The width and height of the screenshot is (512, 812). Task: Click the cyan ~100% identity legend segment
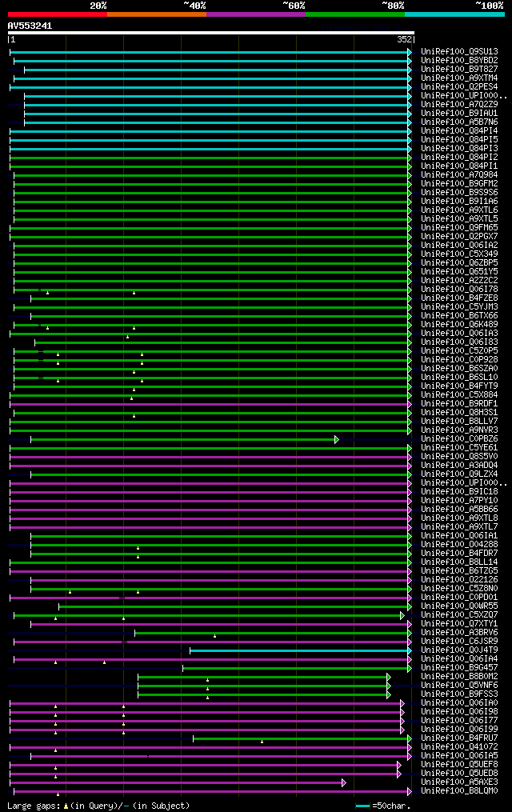(x=454, y=14)
